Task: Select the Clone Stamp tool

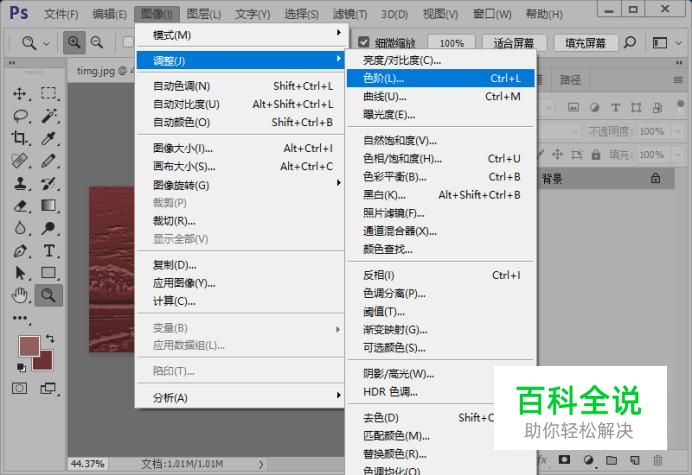Action: [x=20, y=183]
